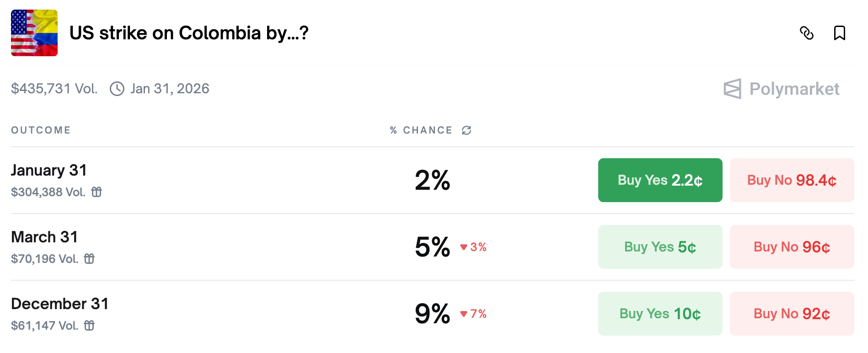The image size is (868, 353).
Task: Open rewards gift icon for January 31
Action: pos(96,192)
